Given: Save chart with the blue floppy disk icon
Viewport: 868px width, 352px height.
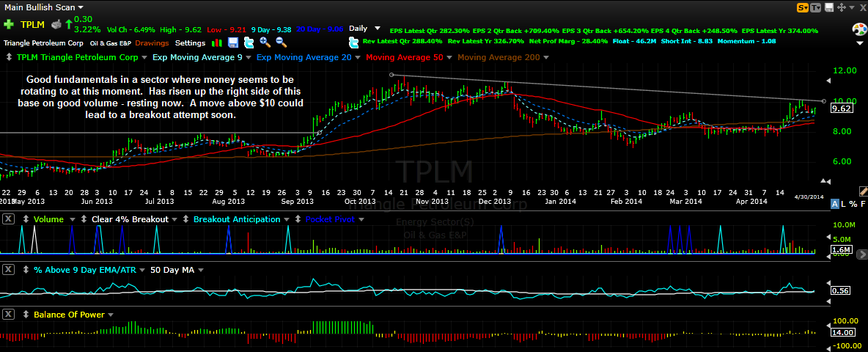Looking at the screenshot, I should pyautogui.click(x=233, y=43).
